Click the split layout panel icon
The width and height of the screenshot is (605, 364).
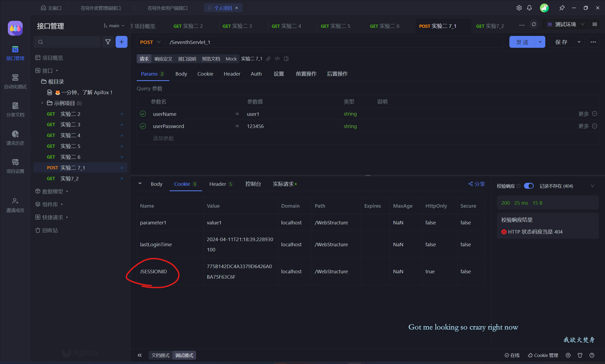point(286,59)
